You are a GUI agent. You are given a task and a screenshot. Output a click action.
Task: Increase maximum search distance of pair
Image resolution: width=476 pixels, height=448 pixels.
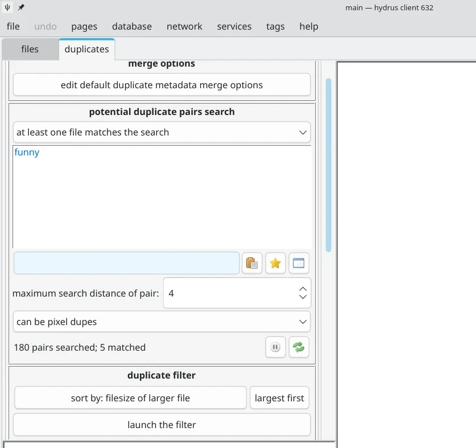click(303, 289)
